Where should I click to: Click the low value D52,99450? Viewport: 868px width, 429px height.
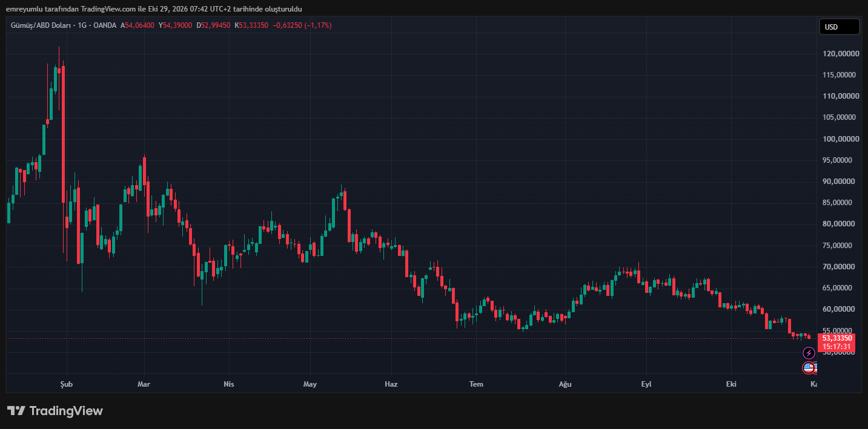tap(213, 25)
